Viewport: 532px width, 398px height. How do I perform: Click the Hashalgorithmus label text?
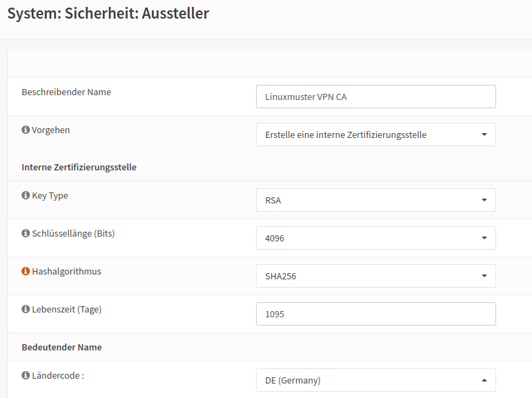pyautogui.click(x=66, y=272)
